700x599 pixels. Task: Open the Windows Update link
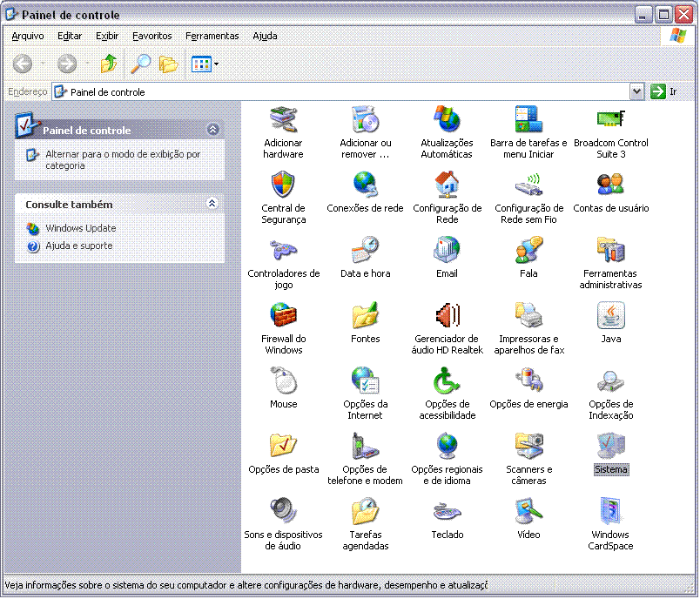[80, 228]
